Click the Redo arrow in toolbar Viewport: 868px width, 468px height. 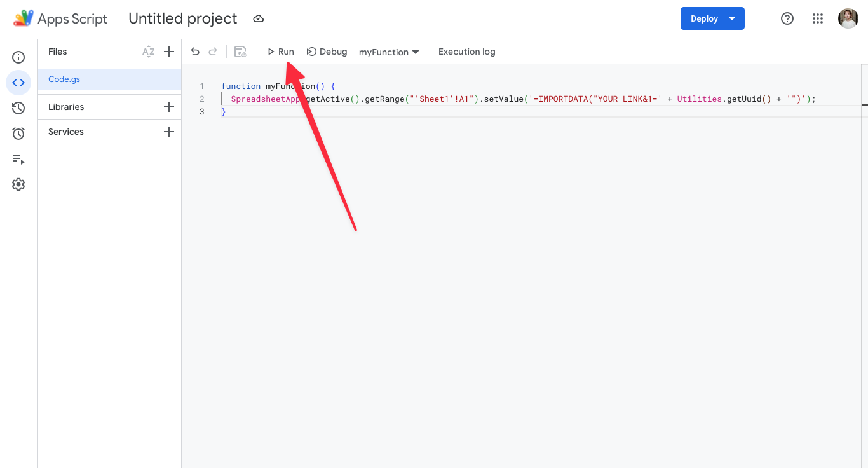point(213,52)
